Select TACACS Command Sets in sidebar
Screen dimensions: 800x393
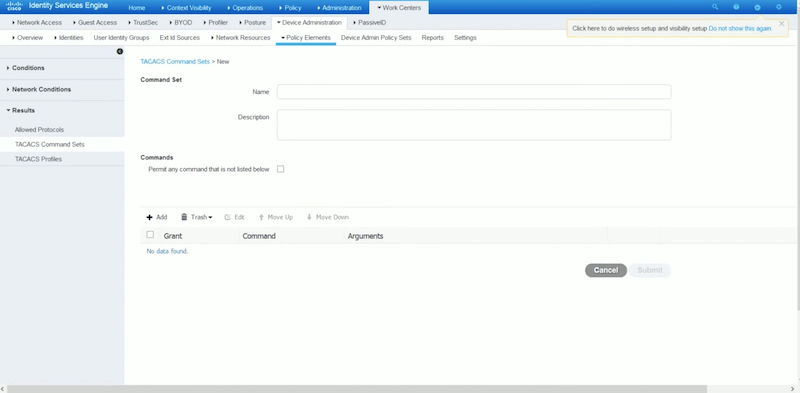tap(49, 144)
